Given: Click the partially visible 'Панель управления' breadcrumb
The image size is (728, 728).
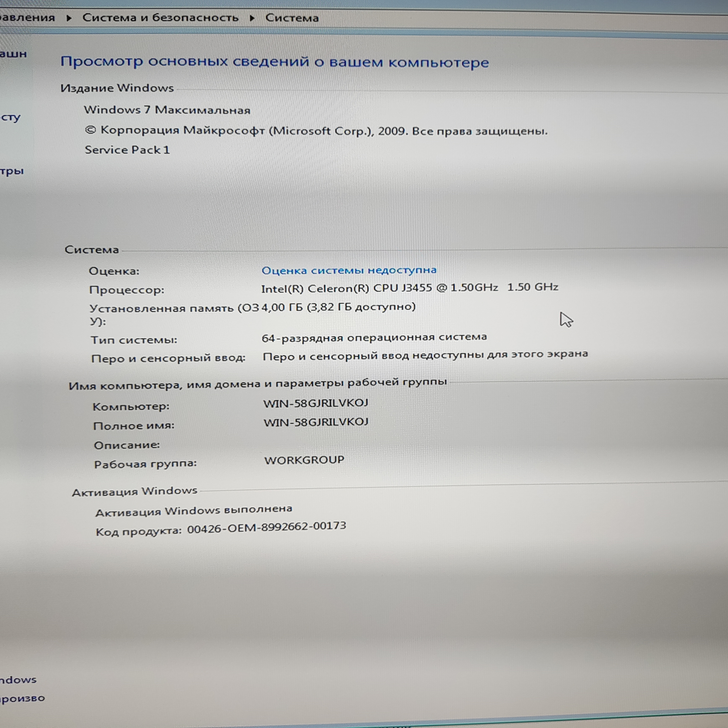Looking at the screenshot, I should (x=27, y=17).
